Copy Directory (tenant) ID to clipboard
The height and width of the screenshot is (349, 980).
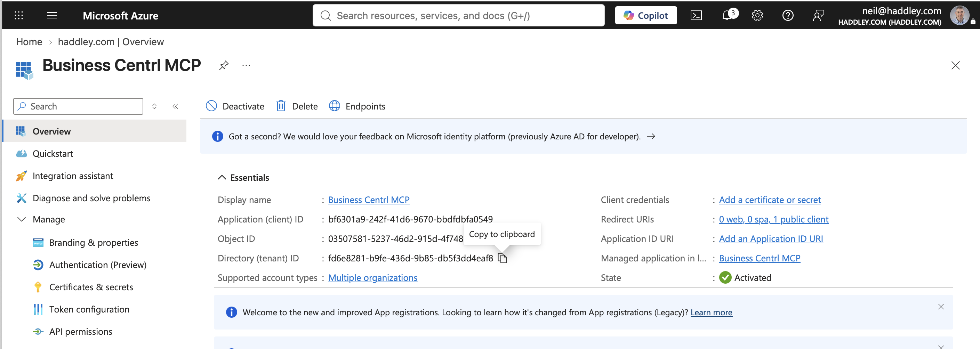[x=502, y=258]
